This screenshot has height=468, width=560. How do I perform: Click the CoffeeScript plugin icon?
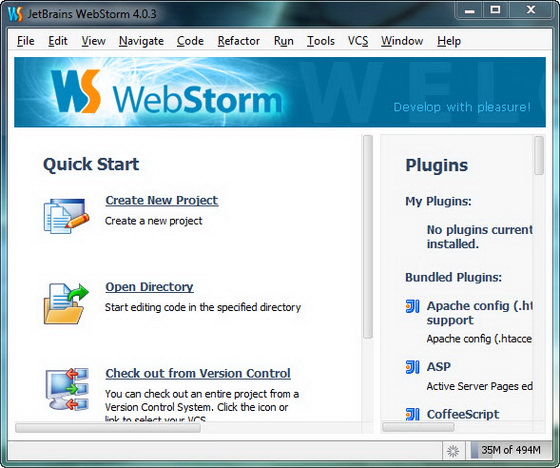pos(412,414)
